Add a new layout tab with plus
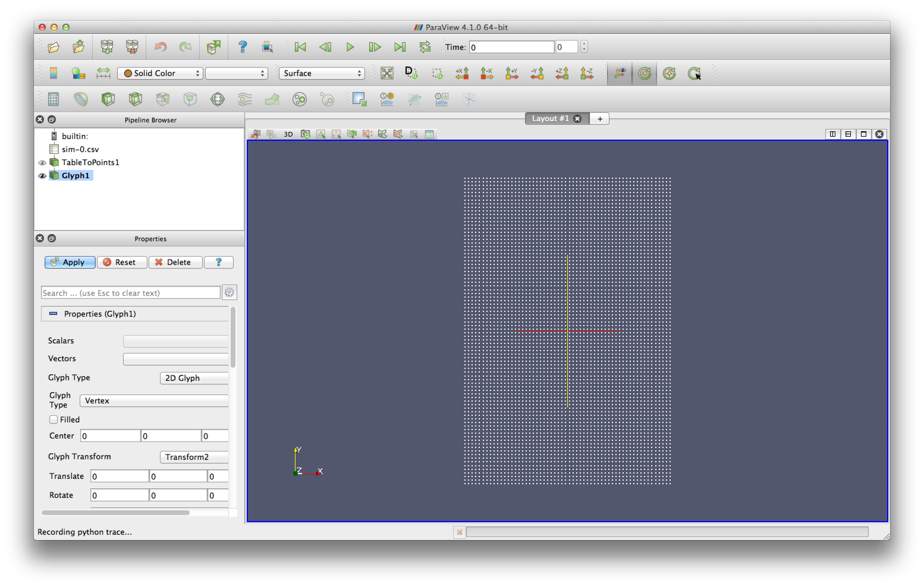The width and height of the screenshot is (924, 587). tap(600, 119)
